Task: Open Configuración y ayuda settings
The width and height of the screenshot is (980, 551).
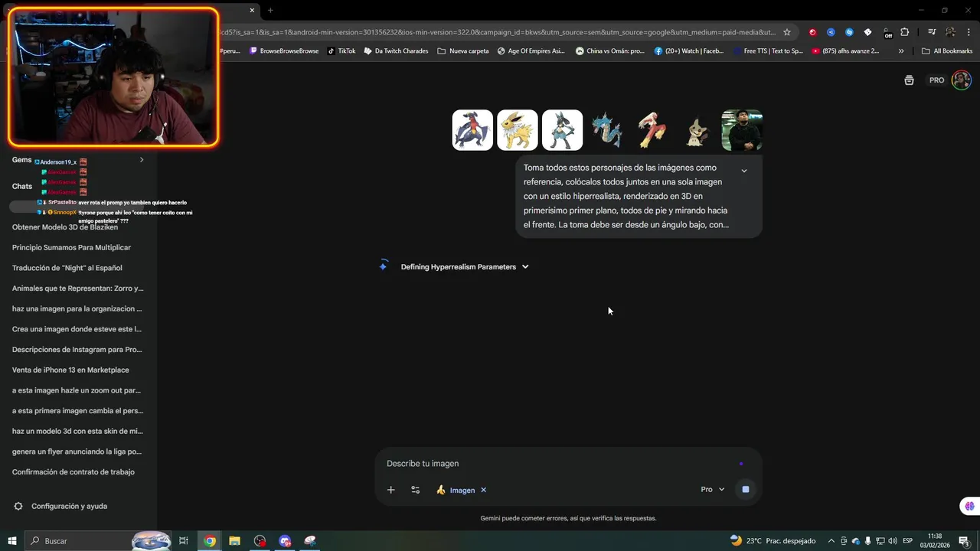Action: (61, 507)
